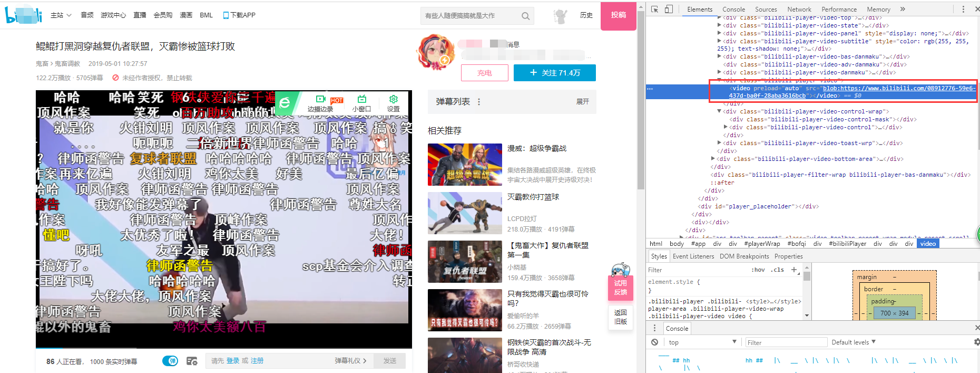This screenshot has height=373, width=980.
Task: Focus the console Filter input
Action: point(785,342)
